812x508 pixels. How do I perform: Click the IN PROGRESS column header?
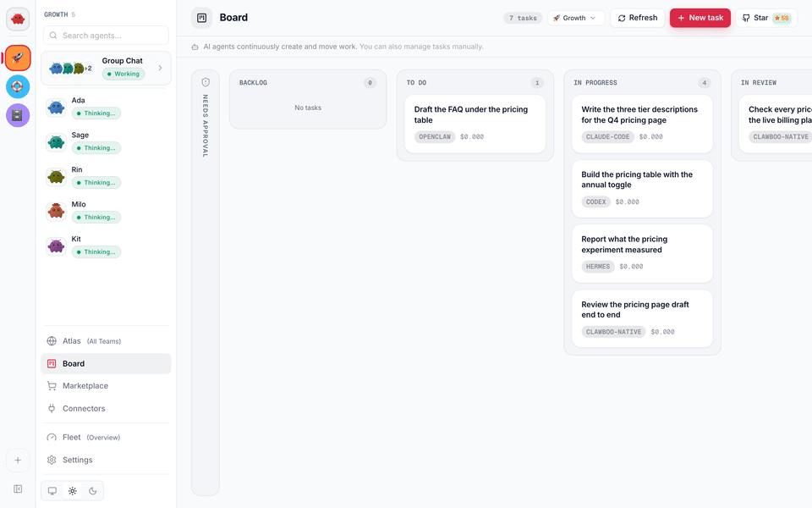tap(595, 83)
